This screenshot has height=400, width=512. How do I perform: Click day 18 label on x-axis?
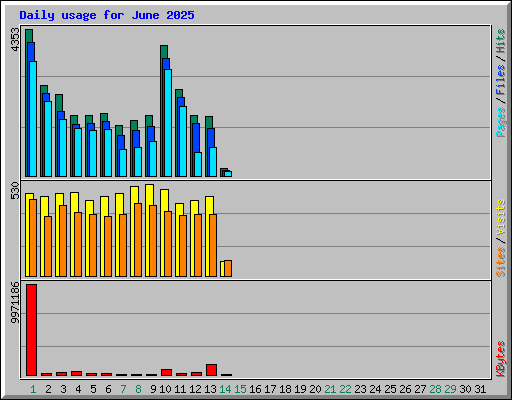285,389
